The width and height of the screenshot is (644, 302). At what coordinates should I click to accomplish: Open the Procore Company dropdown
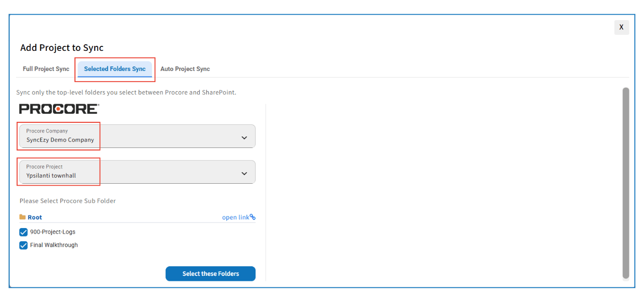pos(136,136)
